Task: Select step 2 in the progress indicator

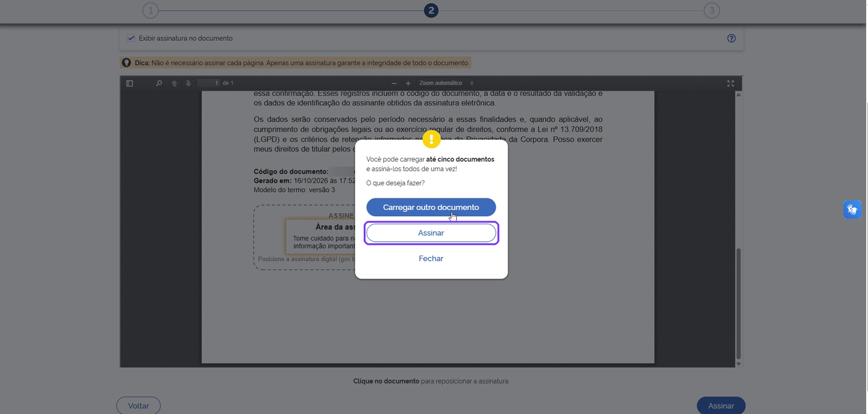Action: 431,10
